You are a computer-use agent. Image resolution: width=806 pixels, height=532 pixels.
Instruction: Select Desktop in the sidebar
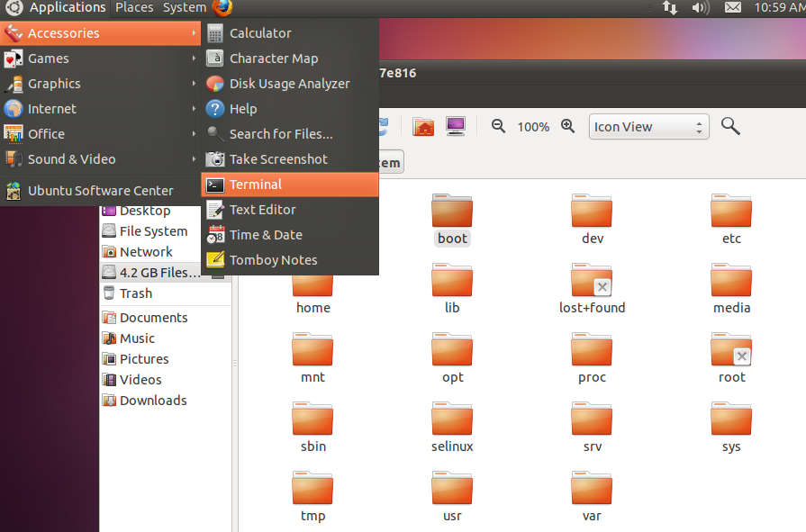click(x=145, y=211)
